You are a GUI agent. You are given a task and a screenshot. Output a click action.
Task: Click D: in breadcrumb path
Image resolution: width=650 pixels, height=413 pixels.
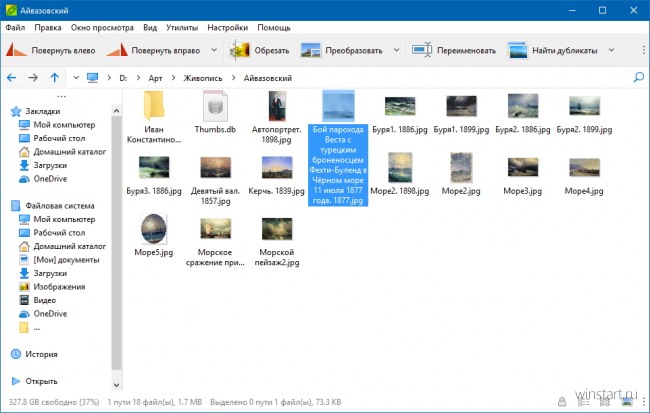pos(123,78)
